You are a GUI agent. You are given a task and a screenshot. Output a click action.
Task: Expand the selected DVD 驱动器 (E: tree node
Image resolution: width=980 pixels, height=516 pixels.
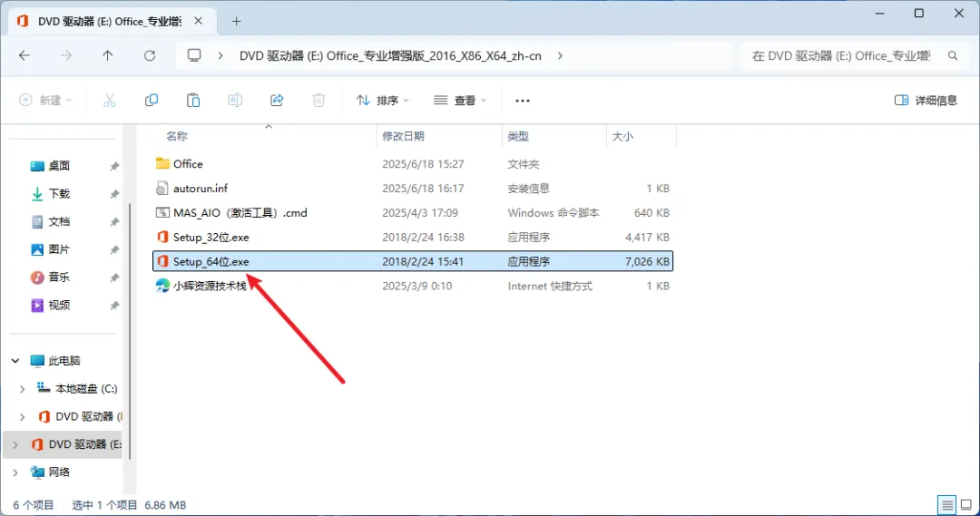(15, 444)
